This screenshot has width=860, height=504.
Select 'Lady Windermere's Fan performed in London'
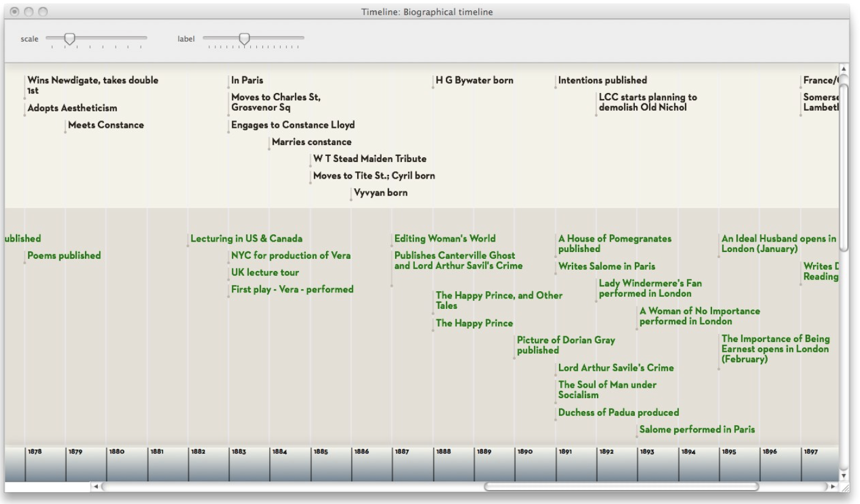click(x=650, y=288)
